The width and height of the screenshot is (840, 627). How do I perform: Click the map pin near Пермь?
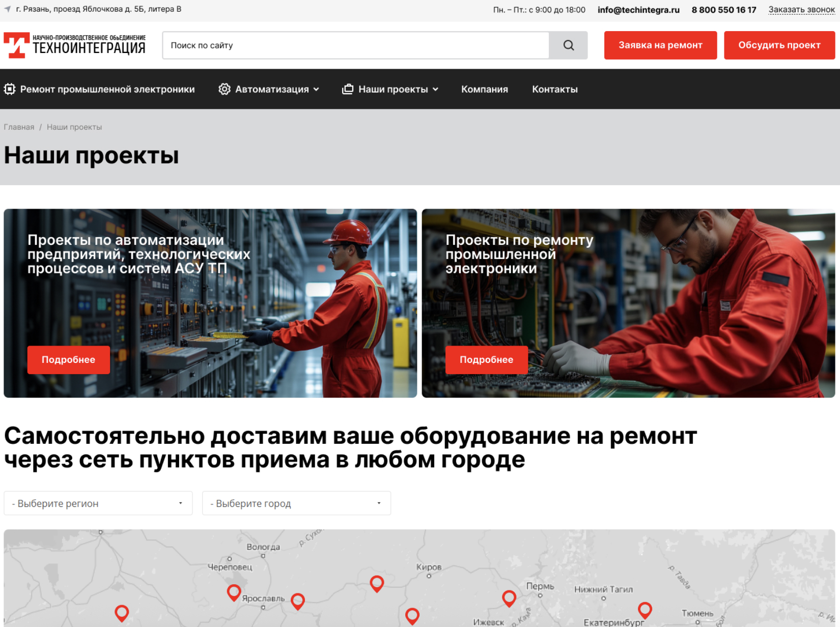(509, 598)
